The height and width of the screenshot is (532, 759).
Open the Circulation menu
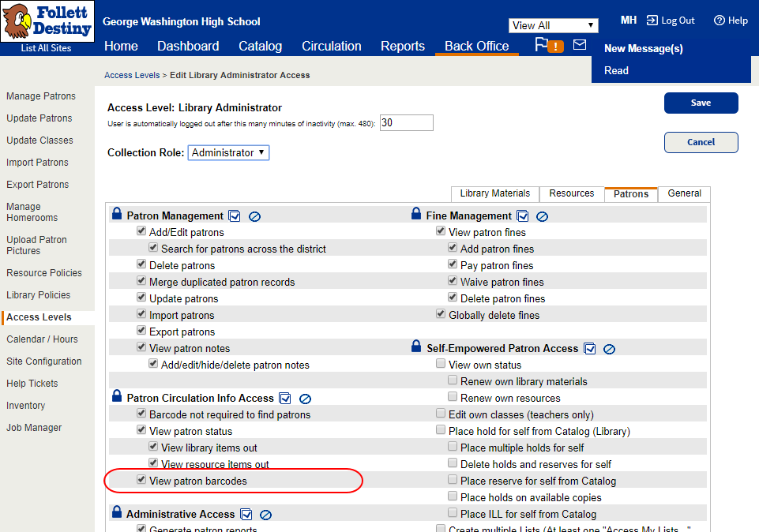pyautogui.click(x=332, y=46)
